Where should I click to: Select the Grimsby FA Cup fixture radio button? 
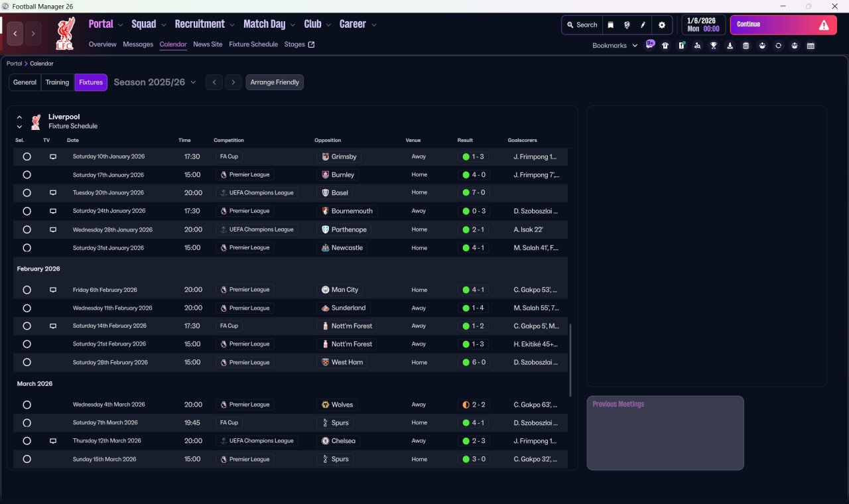click(27, 157)
